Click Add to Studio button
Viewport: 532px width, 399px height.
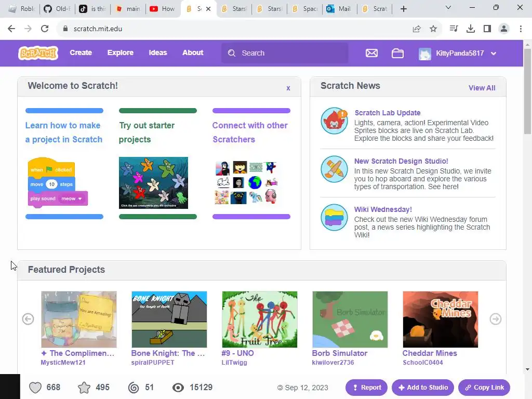[423, 388]
